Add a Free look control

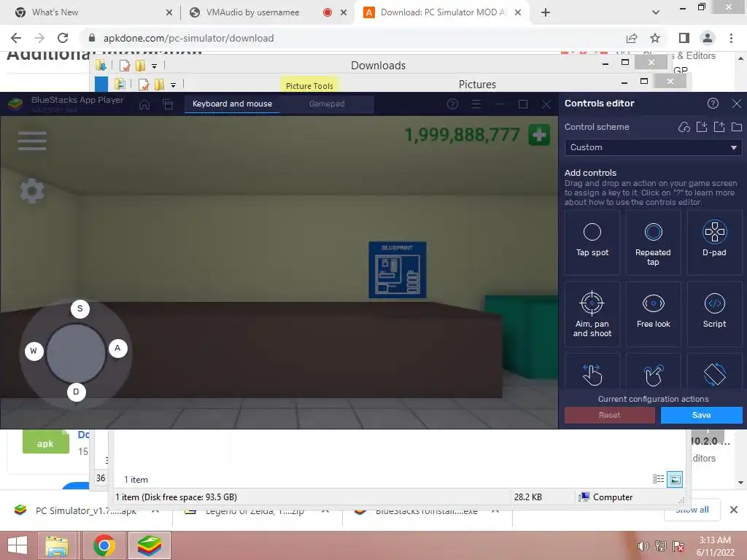click(653, 314)
